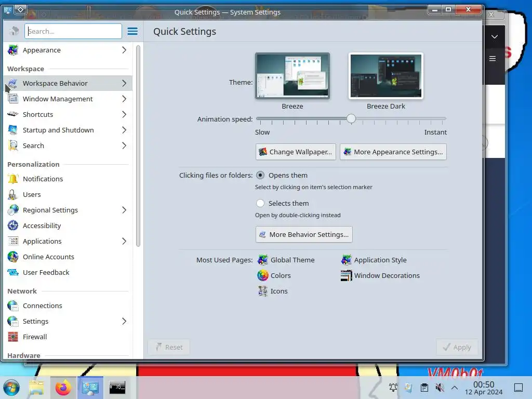This screenshot has height=399, width=532.
Task: Open the Online Accounts entry
Action: [68, 257]
